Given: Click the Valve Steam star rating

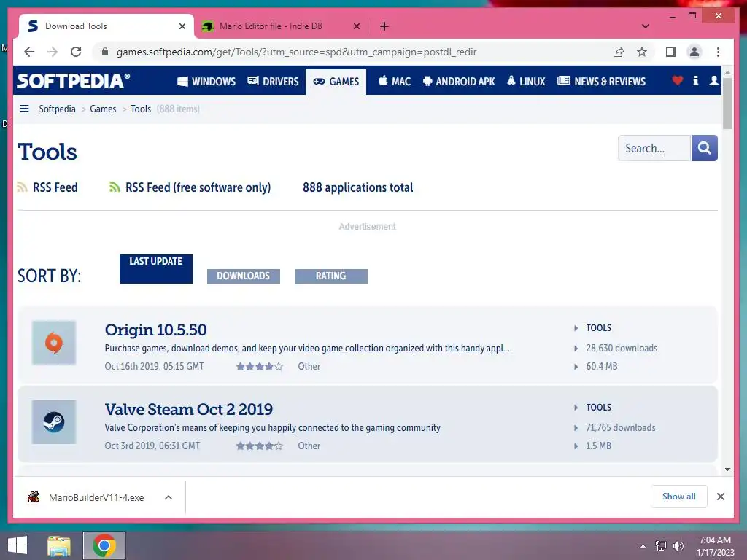Looking at the screenshot, I should click(260, 446).
